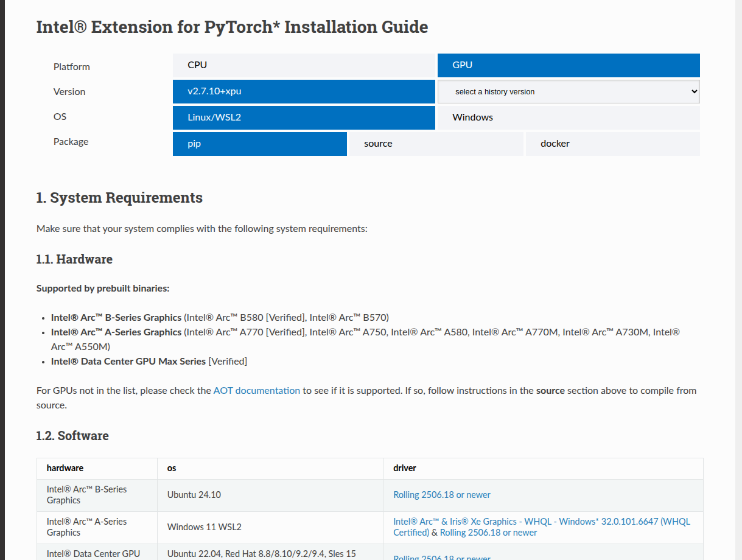This screenshot has width=742, height=560.
Task: Click the '1.1. Hardware' heading
Action: pyautogui.click(x=74, y=259)
